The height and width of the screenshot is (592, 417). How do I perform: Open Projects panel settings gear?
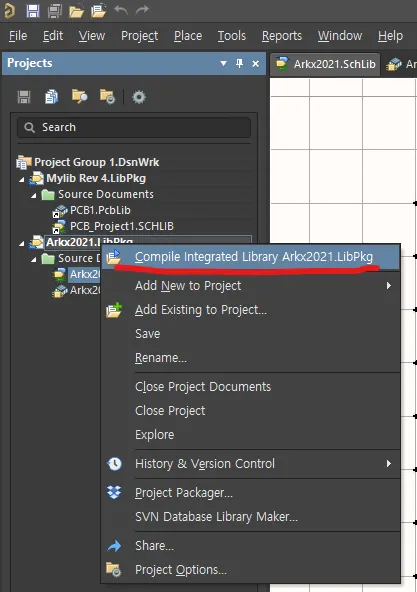click(139, 97)
